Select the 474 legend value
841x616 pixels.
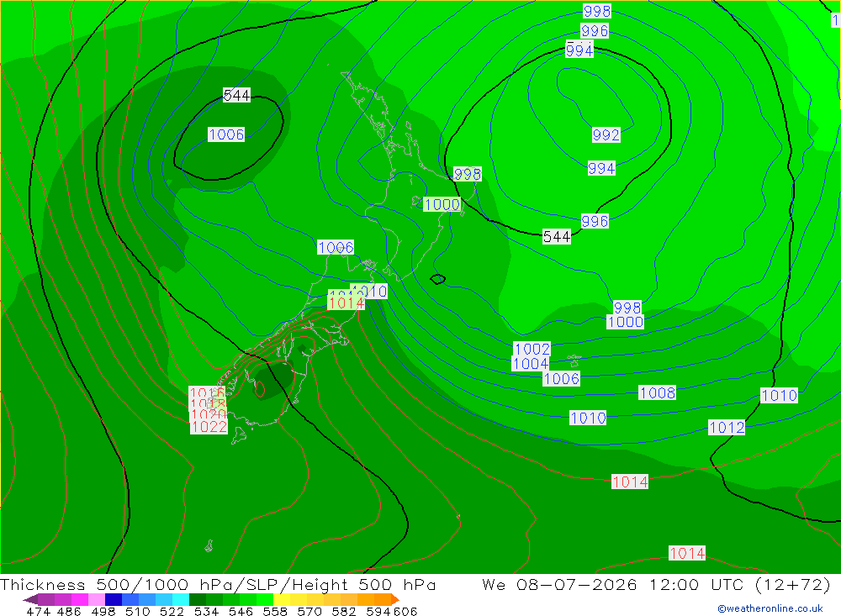[38, 611]
